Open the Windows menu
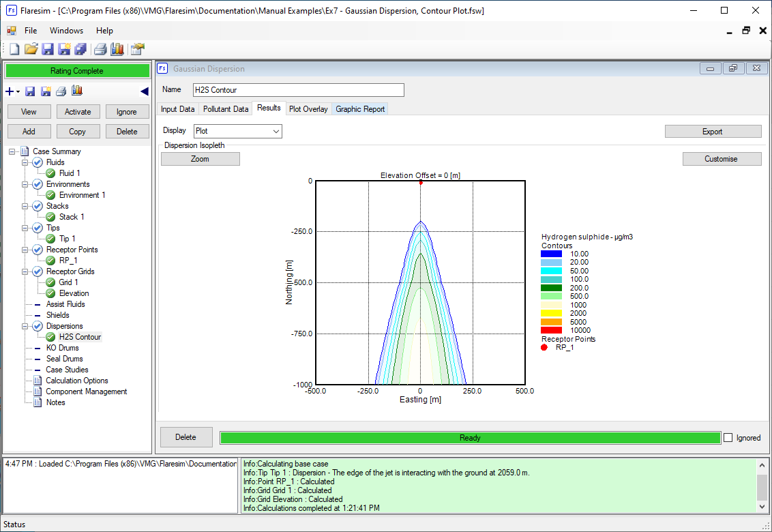772x532 pixels. (x=66, y=31)
